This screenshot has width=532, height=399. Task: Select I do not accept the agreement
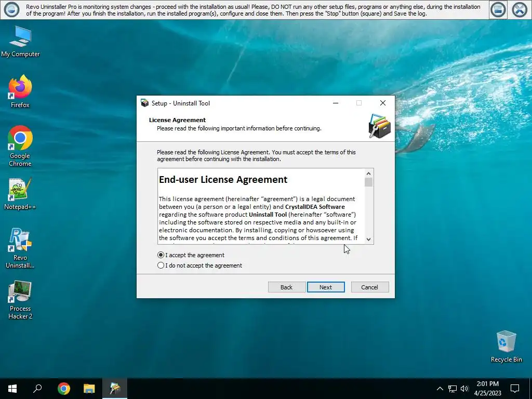point(200,265)
